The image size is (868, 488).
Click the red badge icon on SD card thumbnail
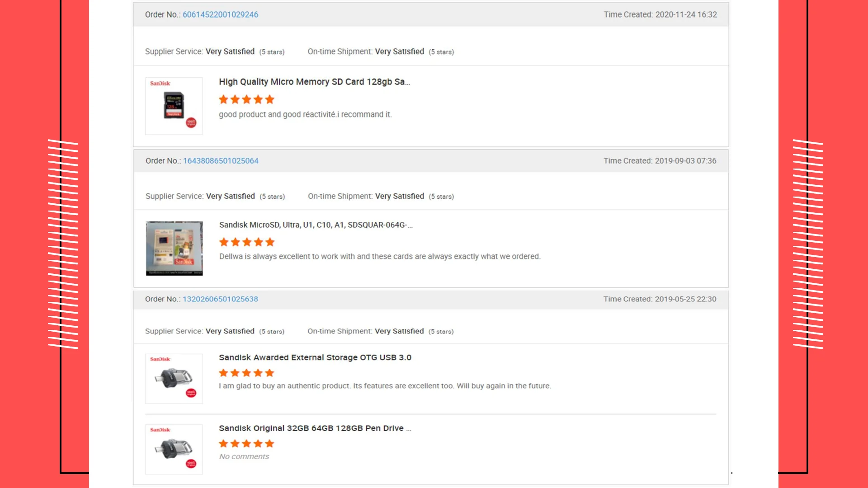coord(191,122)
